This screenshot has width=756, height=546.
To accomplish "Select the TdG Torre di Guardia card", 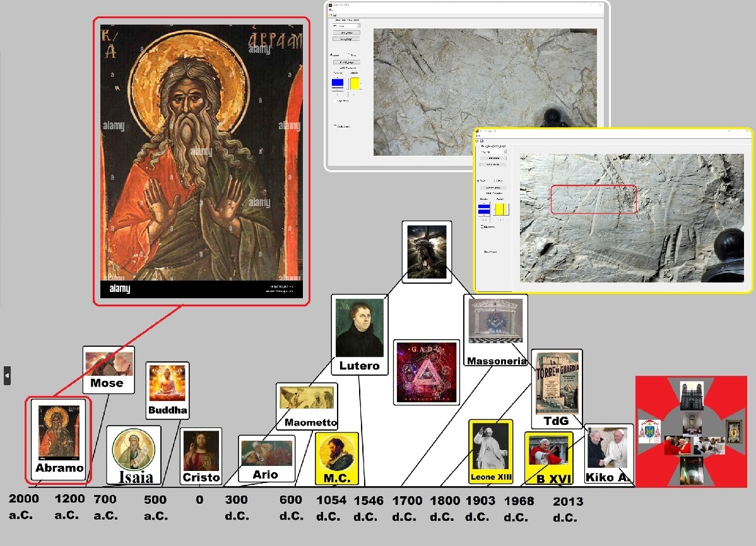I will pos(557,389).
